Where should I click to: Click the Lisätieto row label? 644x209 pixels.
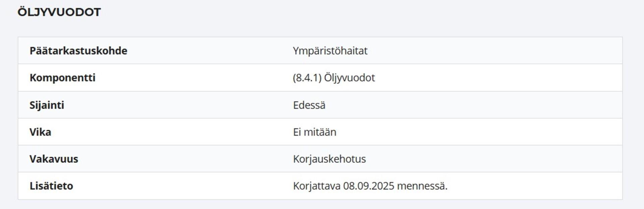[x=51, y=186]
